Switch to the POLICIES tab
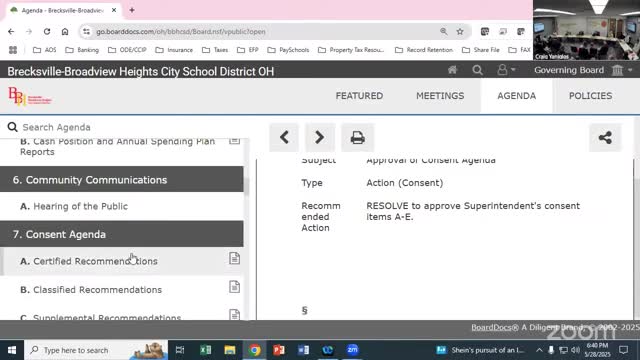The width and height of the screenshot is (640, 360). [x=590, y=96]
